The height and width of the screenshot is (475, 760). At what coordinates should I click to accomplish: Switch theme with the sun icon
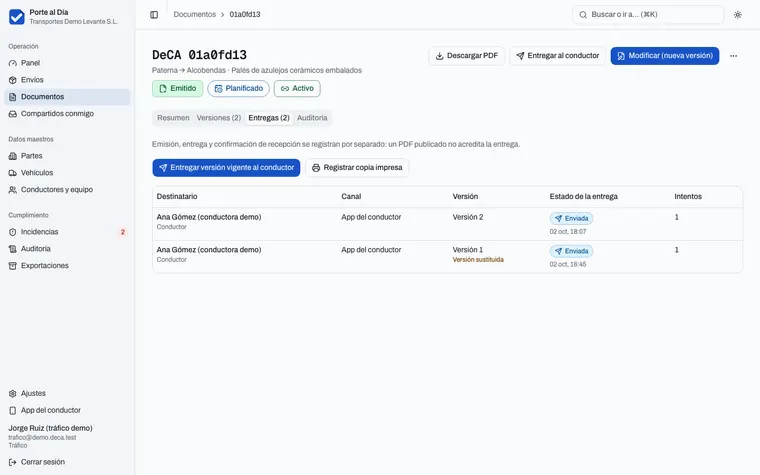click(738, 15)
